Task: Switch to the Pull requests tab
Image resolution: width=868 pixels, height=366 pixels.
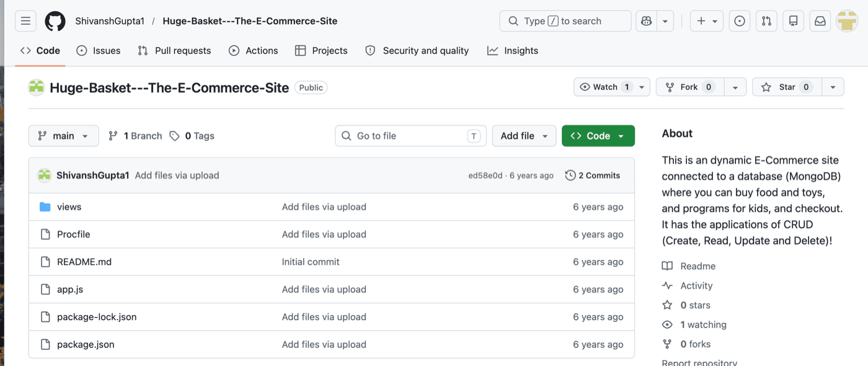Action: 174,51
